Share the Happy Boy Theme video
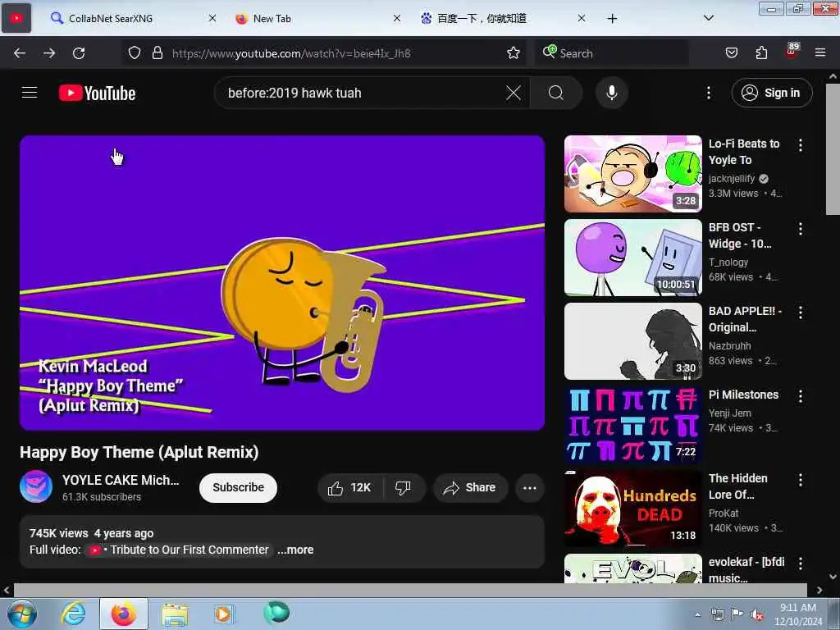The height and width of the screenshot is (630, 840). (x=470, y=488)
